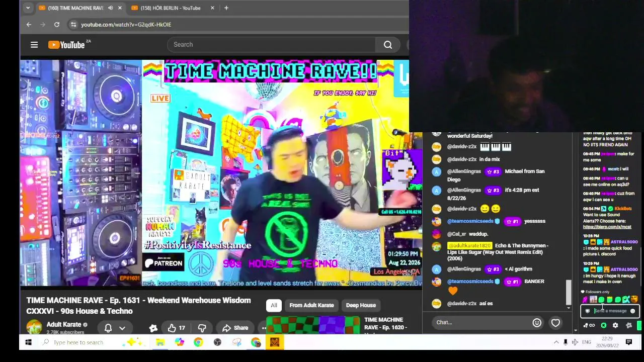
Task: Select the From Adult Karate chip
Action: pos(311,305)
